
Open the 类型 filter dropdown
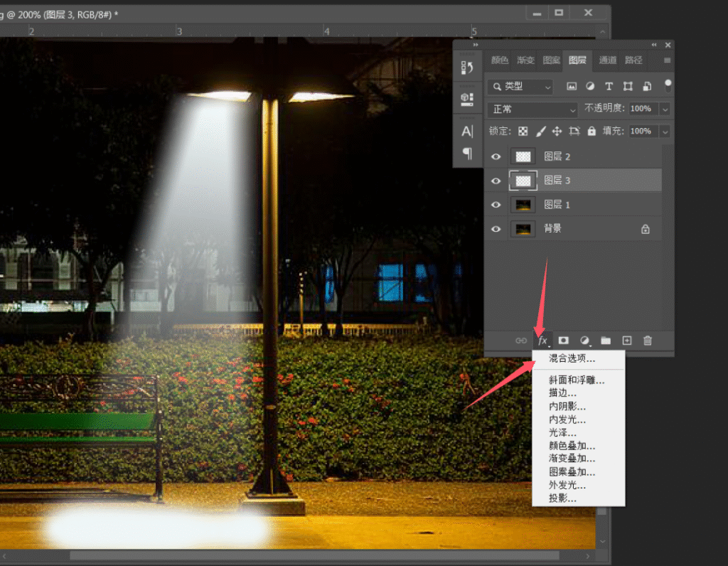coord(520,86)
